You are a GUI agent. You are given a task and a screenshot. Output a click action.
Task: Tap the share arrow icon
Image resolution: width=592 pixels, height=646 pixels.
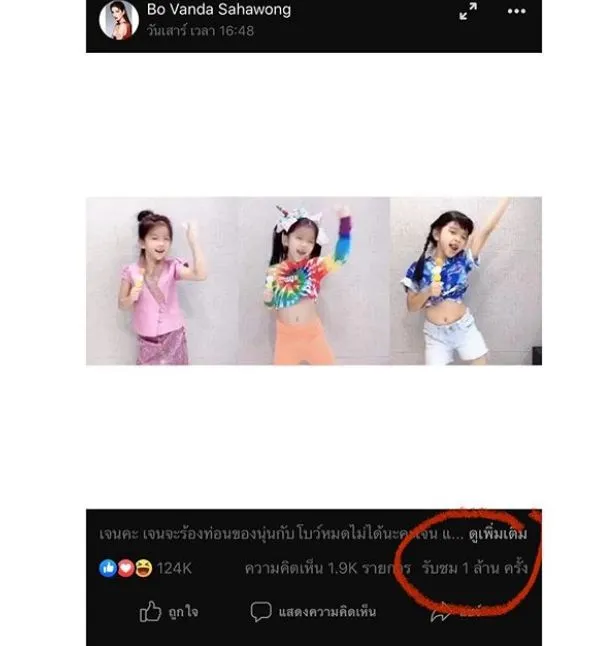pos(440,612)
